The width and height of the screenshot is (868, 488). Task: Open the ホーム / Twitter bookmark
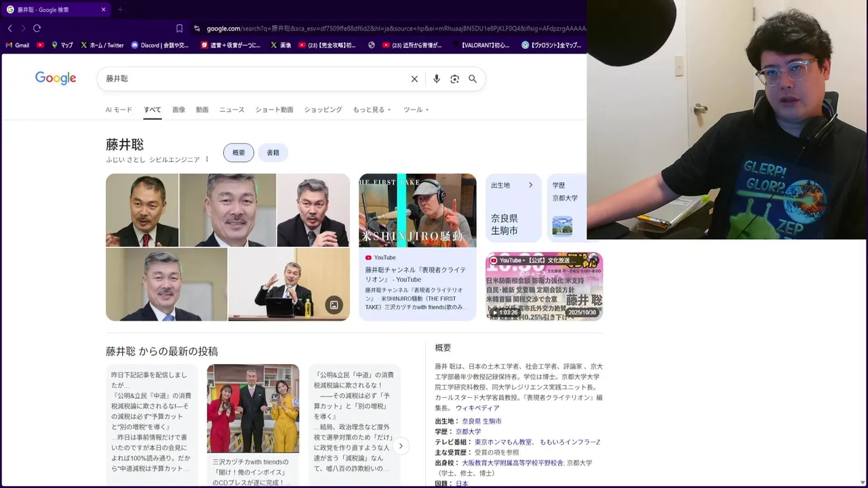coord(102,45)
